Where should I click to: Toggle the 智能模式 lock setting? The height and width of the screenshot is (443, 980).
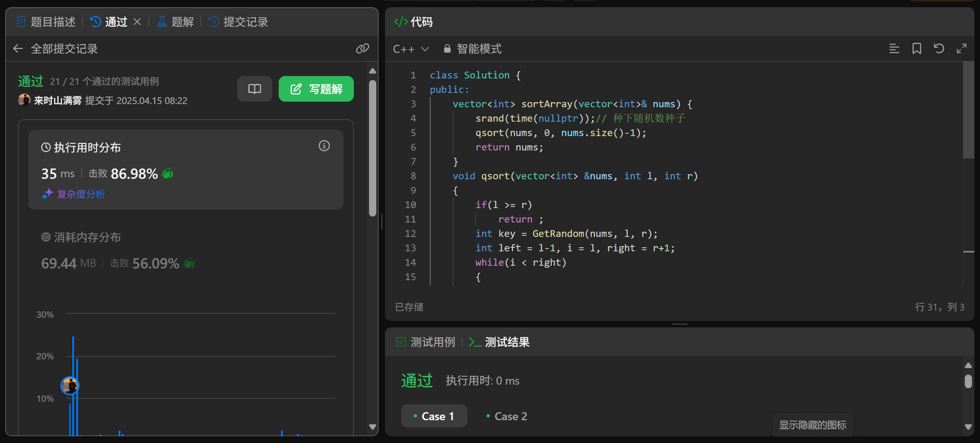(x=473, y=49)
